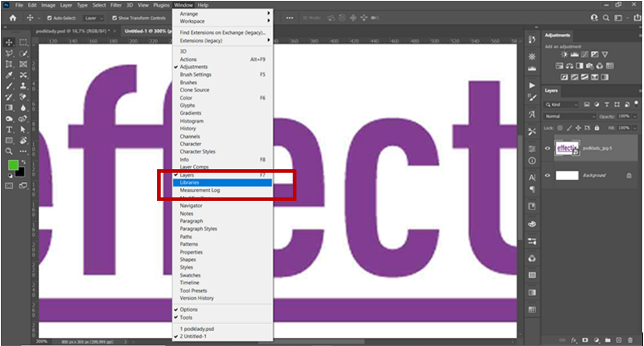Open the Kind layer filter dropdown

pyautogui.click(x=561, y=105)
